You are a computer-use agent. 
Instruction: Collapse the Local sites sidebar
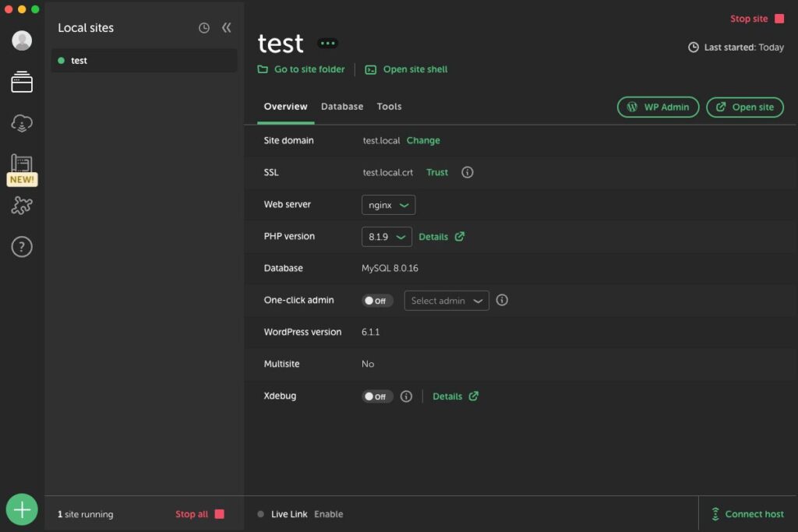227,27
